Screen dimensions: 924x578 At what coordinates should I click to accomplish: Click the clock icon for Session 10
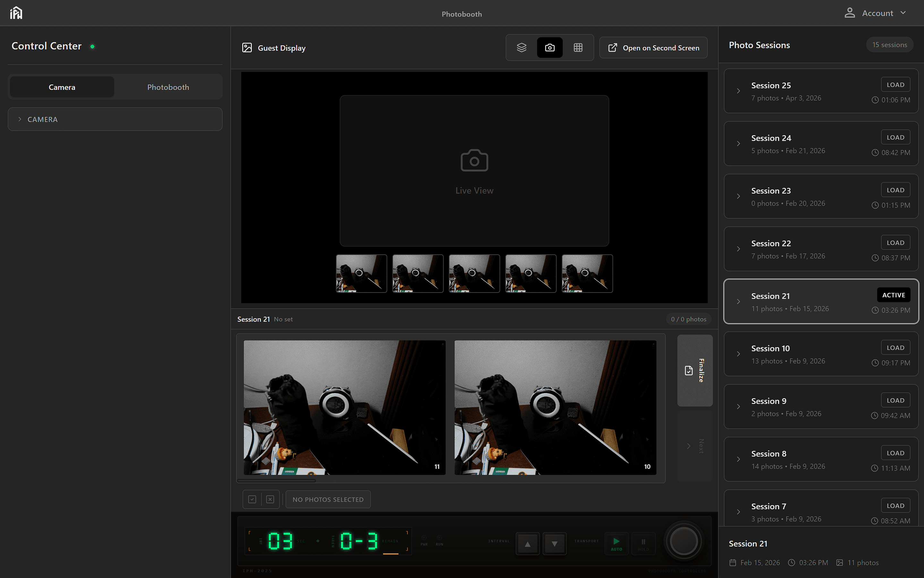(x=875, y=363)
